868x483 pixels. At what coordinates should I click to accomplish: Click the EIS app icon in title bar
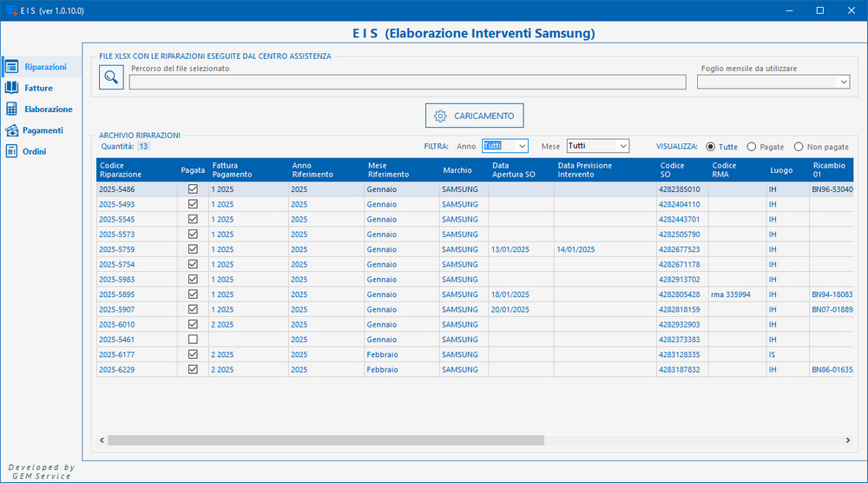point(10,10)
